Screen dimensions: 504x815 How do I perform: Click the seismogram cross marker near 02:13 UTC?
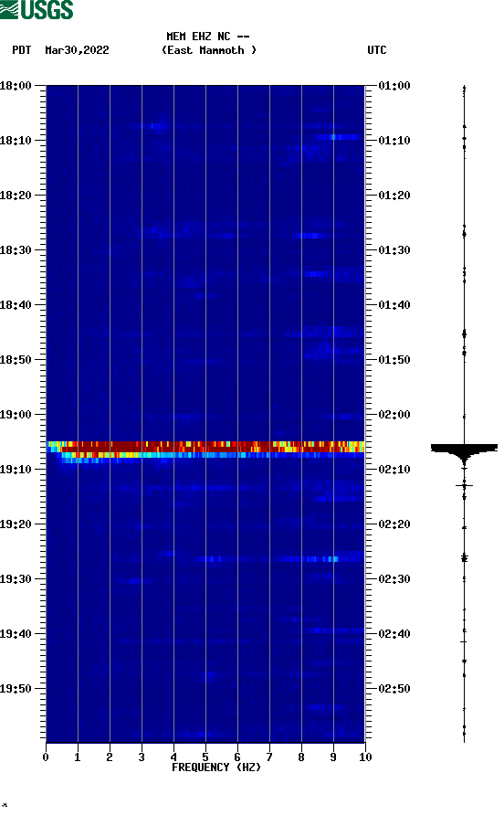pyautogui.click(x=465, y=485)
